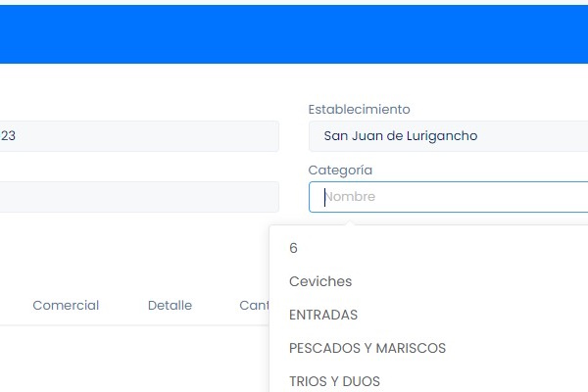This screenshot has height=392, width=588.
Task: Pick PESCADOS Y MARISCOS in the dropdown
Action: pyautogui.click(x=367, y=348)
